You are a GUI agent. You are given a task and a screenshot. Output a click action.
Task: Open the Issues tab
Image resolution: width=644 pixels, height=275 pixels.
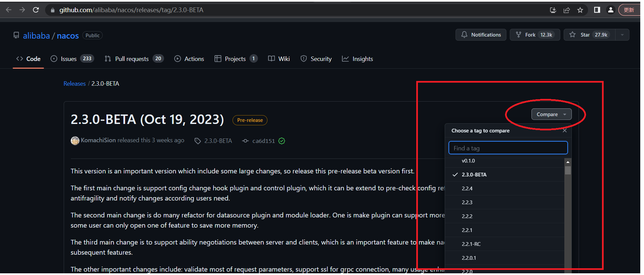[x=72, y=59]
